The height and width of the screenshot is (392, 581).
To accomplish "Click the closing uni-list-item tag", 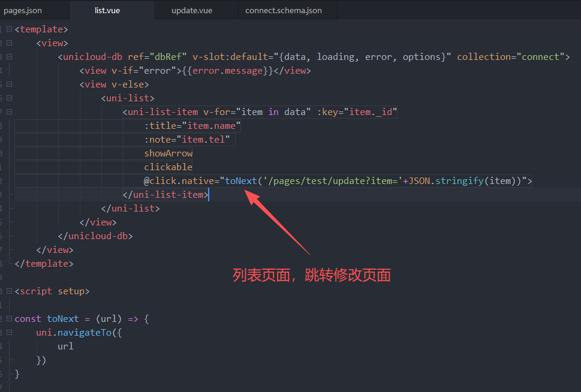I will coord(165,195).
